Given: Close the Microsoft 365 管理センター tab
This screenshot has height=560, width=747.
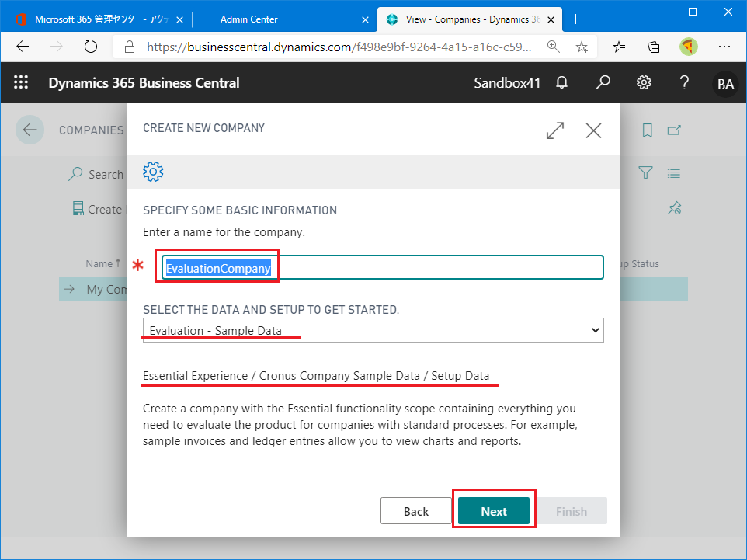Looking at the screenshot, I should [x=179, y=19].
